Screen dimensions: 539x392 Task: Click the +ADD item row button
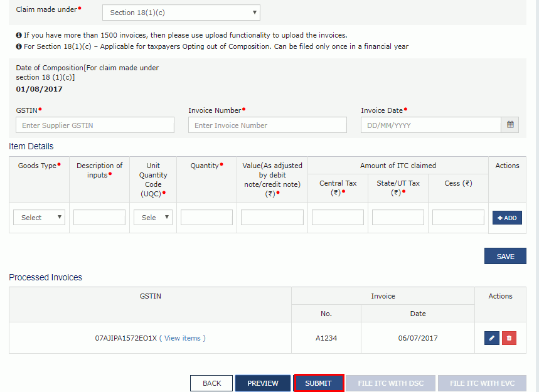click(506, 218)
